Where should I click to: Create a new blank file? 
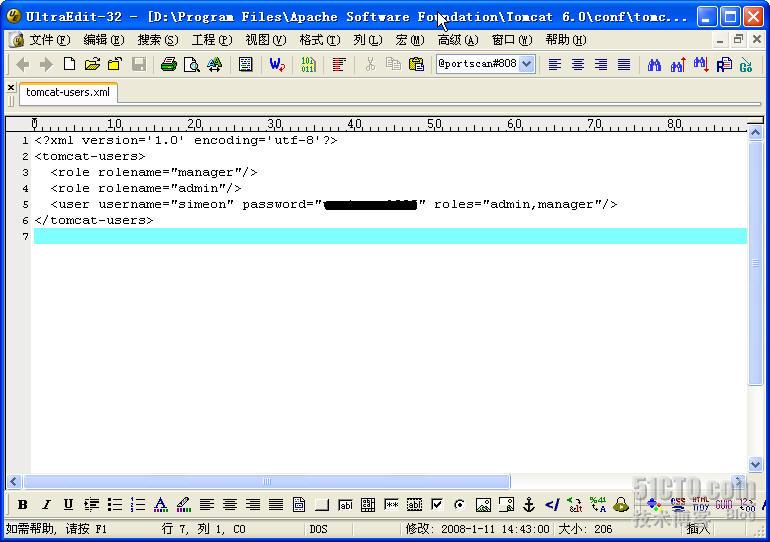[x=69, y=64]
